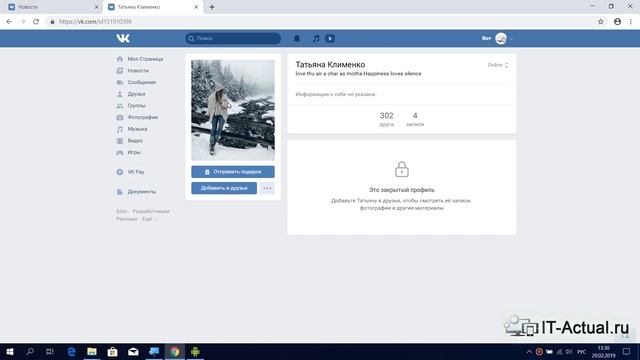Open File Explorer from taskbar

point(92,352)
